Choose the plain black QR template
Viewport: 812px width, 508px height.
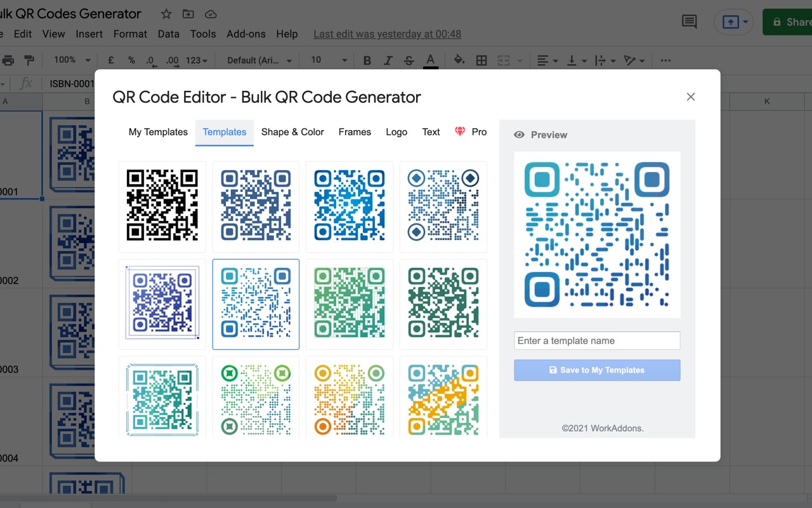click(162, 206)
